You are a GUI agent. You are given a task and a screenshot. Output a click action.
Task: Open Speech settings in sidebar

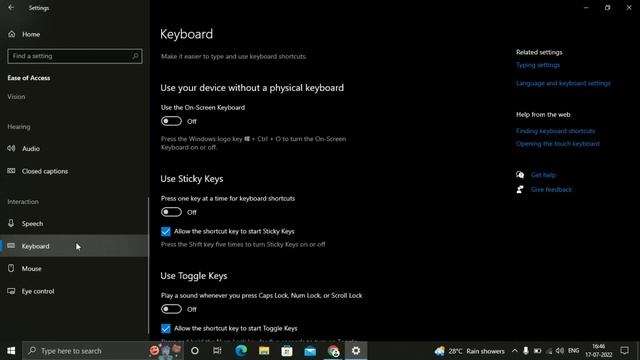[32, 224]
